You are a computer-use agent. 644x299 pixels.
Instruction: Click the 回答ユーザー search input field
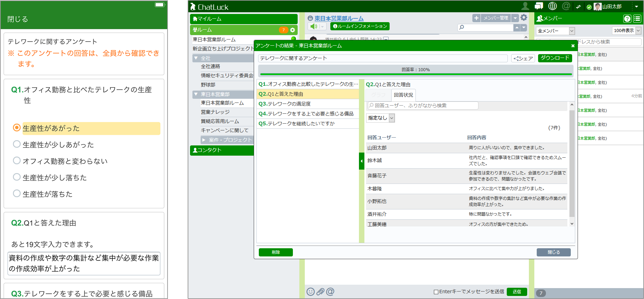pos(423,106)
